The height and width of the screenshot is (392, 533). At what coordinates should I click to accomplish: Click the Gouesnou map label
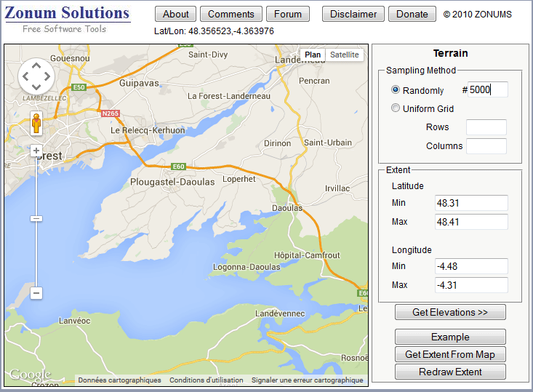click(x=70, y=58)
